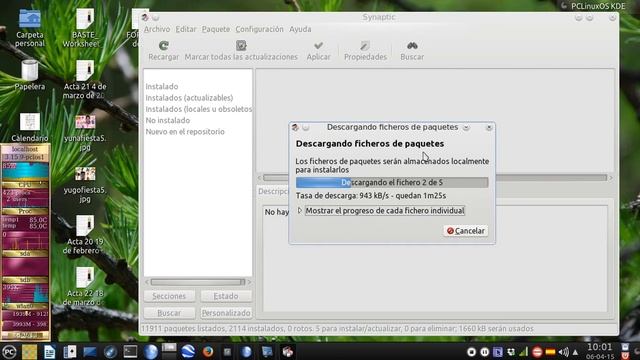Click the Synaptic package box taskbar icon
Image resolution: width=640 pixels, height=360 pixels.
coord(287,351)
